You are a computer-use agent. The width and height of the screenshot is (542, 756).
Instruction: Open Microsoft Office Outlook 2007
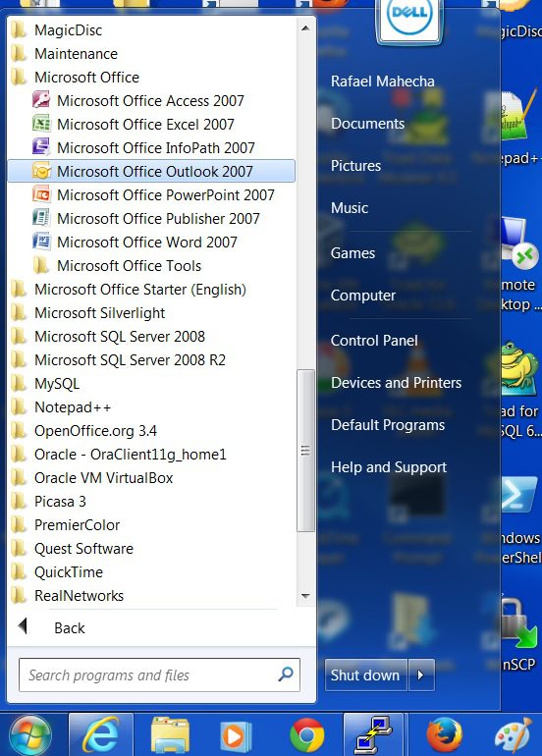(x=151, y=171)
